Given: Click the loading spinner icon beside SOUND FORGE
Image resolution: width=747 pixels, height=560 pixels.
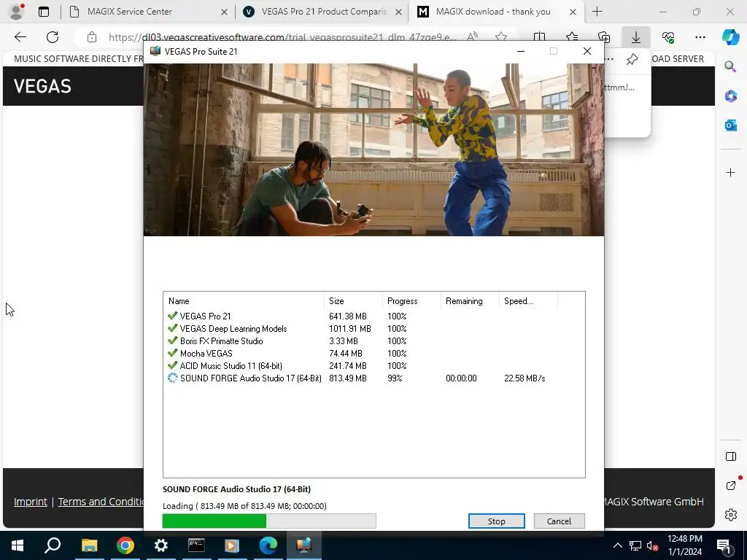Looking at the screenshot, I should [172, 378].
